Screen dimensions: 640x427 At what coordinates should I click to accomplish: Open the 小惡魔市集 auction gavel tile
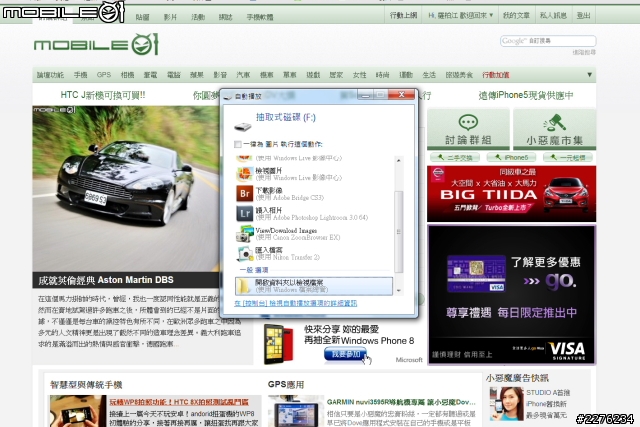tap(554, 129)
